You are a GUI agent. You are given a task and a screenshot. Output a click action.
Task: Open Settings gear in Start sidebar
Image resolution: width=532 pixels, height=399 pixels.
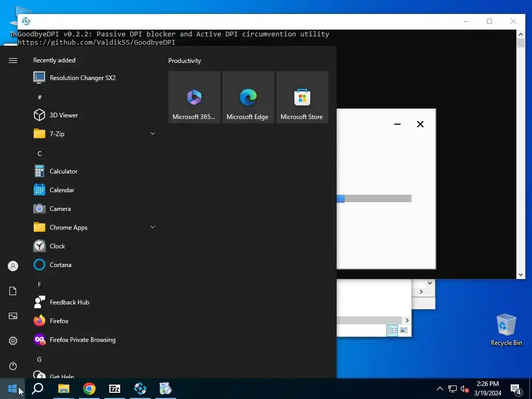pyautogui.click(x=13, y=341)
